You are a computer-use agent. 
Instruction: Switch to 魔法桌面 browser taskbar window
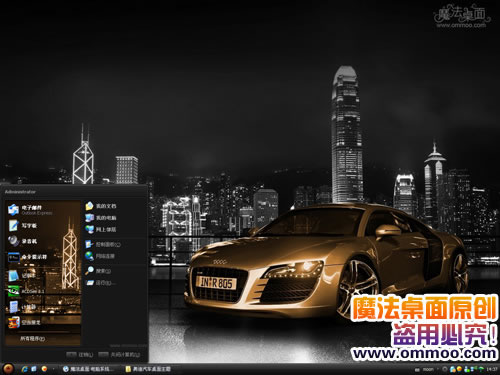[89, 369]
